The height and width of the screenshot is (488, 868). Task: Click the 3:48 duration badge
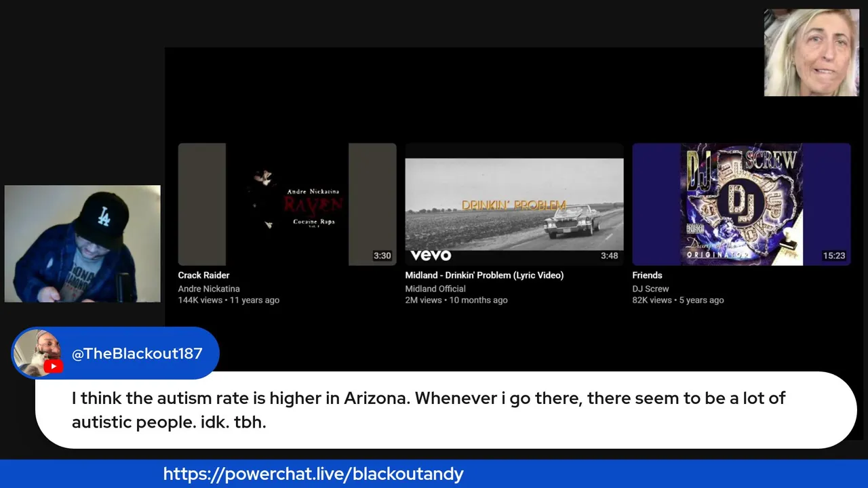(609, 256)
